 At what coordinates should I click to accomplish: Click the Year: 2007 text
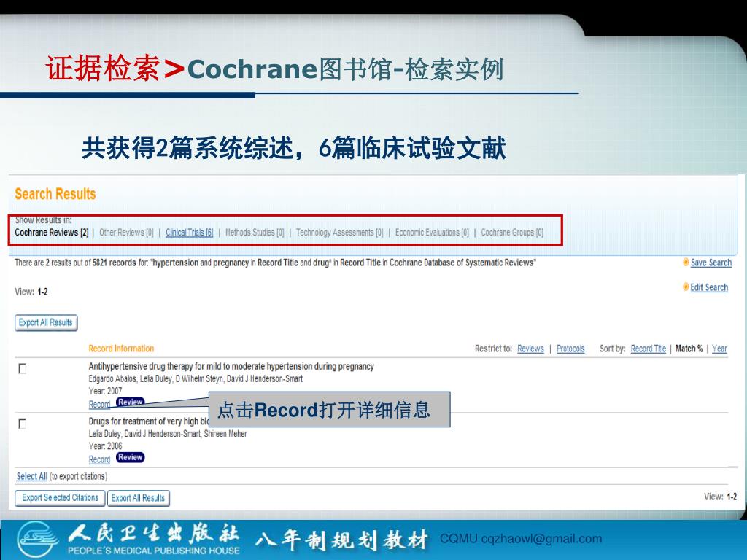point(105,391)
